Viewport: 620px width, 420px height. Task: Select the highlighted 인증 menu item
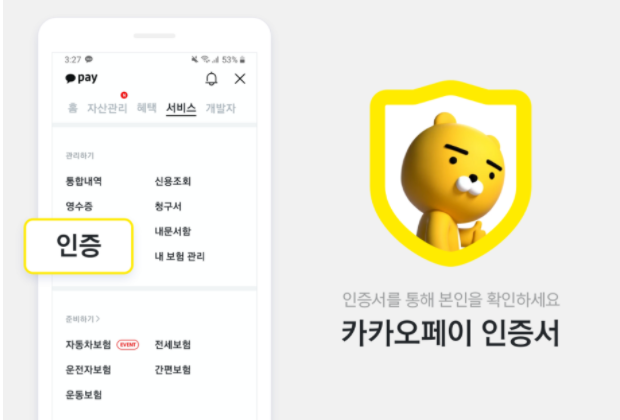[79, 246]
